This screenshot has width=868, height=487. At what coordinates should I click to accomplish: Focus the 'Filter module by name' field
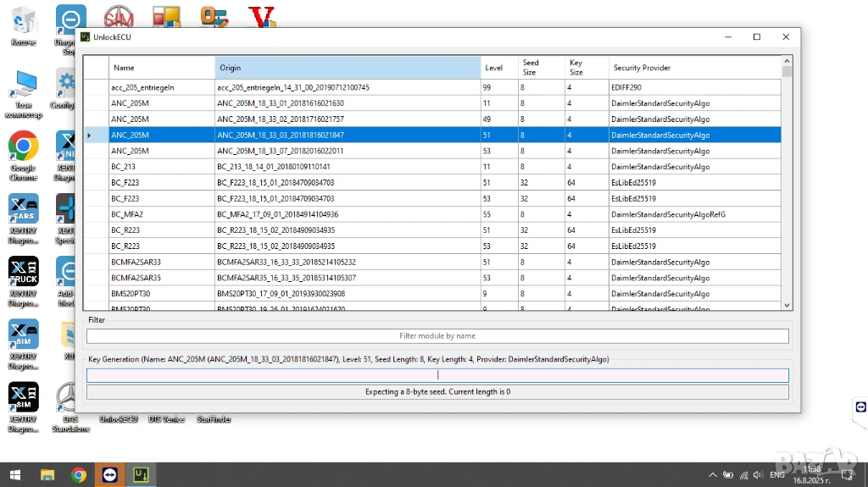[437, 336]
